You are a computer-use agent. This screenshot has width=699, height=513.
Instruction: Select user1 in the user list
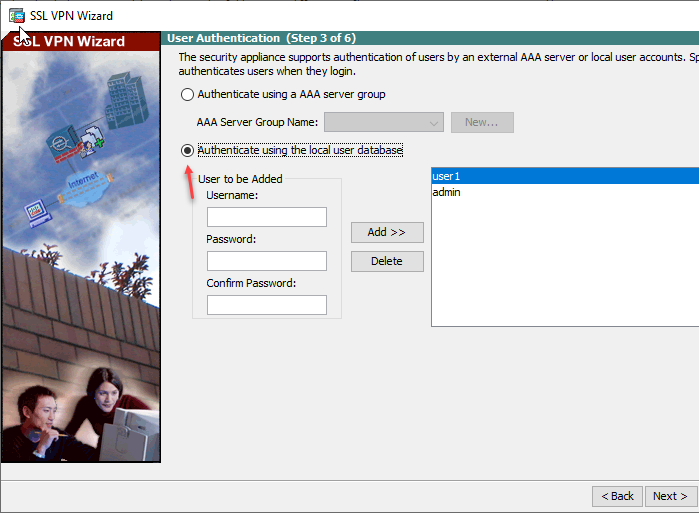click(560, 176)
